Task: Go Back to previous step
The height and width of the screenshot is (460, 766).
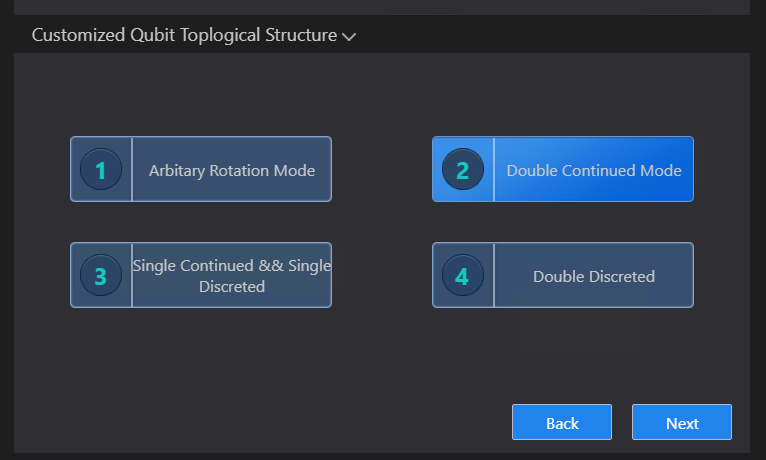Action: [562, 422]
